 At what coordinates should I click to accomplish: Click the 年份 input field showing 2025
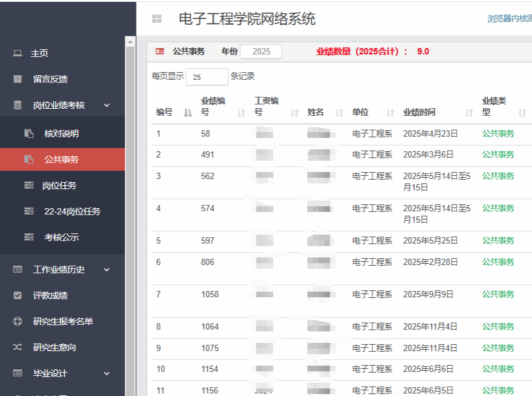pos(261,51)
